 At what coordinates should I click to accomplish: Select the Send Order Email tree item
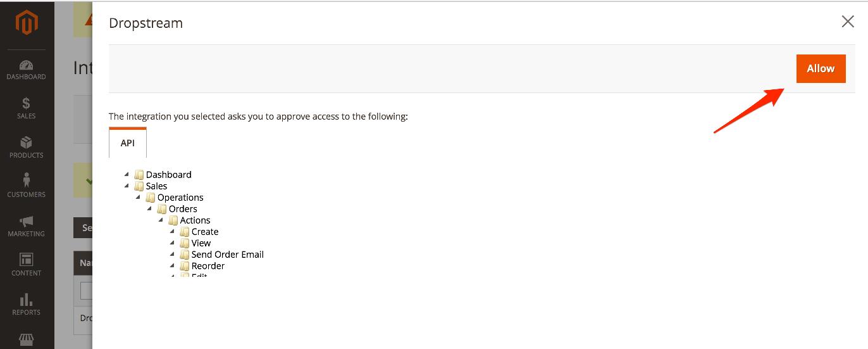tap(227, 254)
